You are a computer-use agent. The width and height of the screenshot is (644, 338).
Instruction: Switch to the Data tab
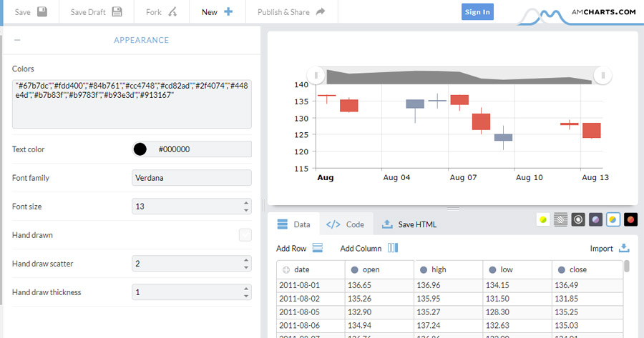(x=293, y=224)
